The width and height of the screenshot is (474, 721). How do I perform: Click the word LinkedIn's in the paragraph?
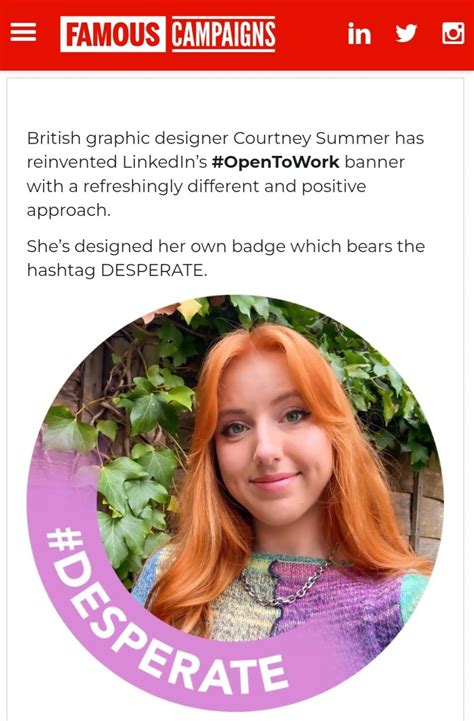165,162
